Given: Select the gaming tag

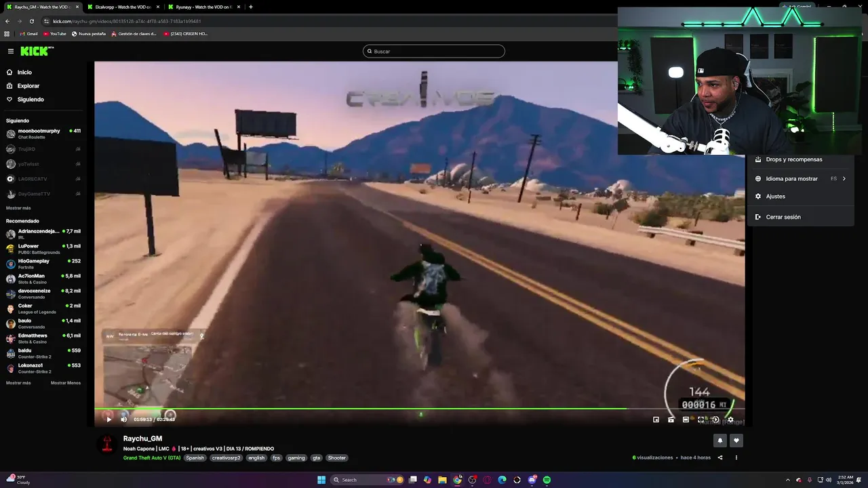Looking at the screenshot, I should [x=296, y=458].
